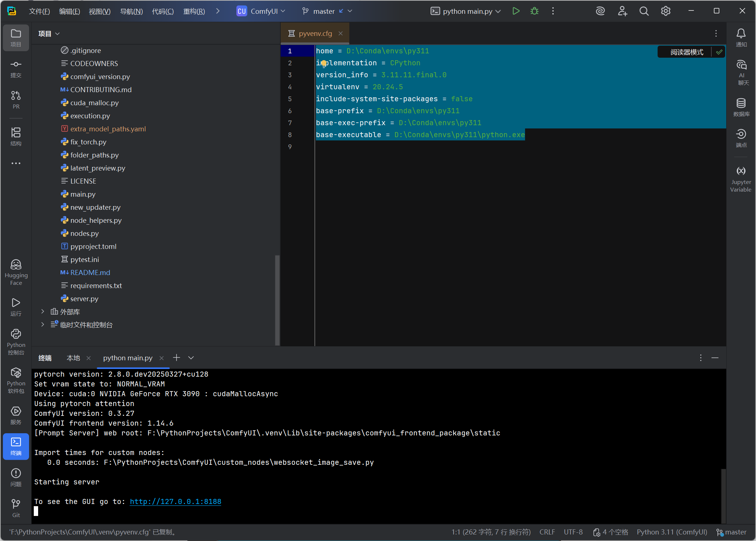Expand Scratches and Consoles node
Image resolution: width=756 pixels, height=541 pixels.
[x=43, y=325]
